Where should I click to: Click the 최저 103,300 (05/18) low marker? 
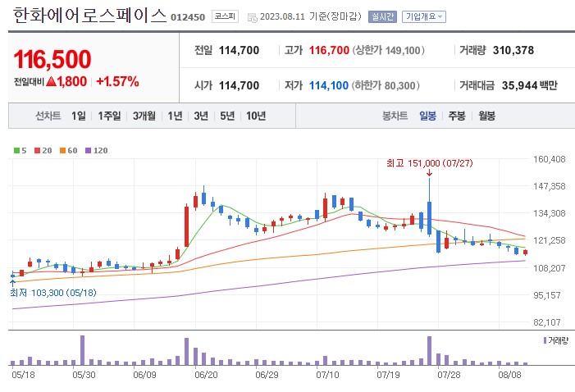tap(53, 293)
